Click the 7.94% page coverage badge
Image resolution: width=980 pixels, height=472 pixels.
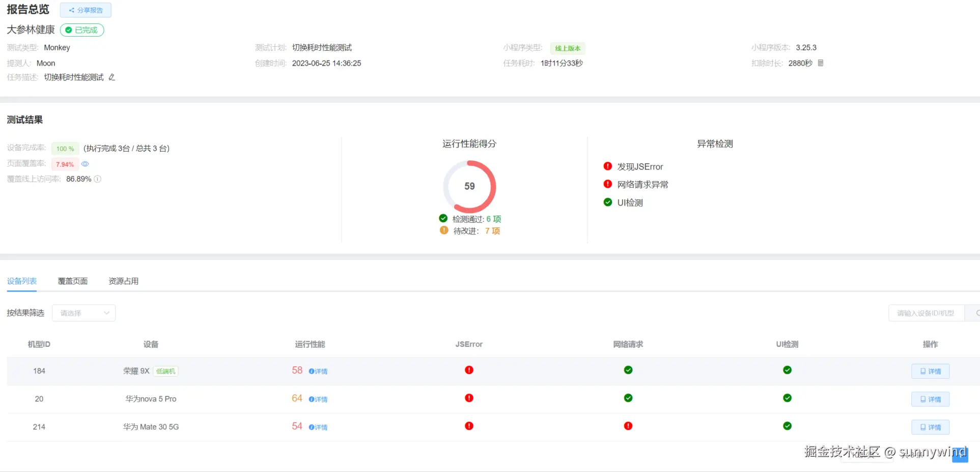click(x=65, y=164)
